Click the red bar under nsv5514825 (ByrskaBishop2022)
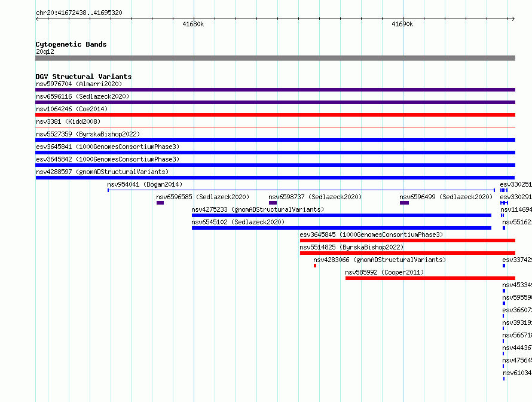The height and width of the screenshot is (402, 532). tap(408, 253)
